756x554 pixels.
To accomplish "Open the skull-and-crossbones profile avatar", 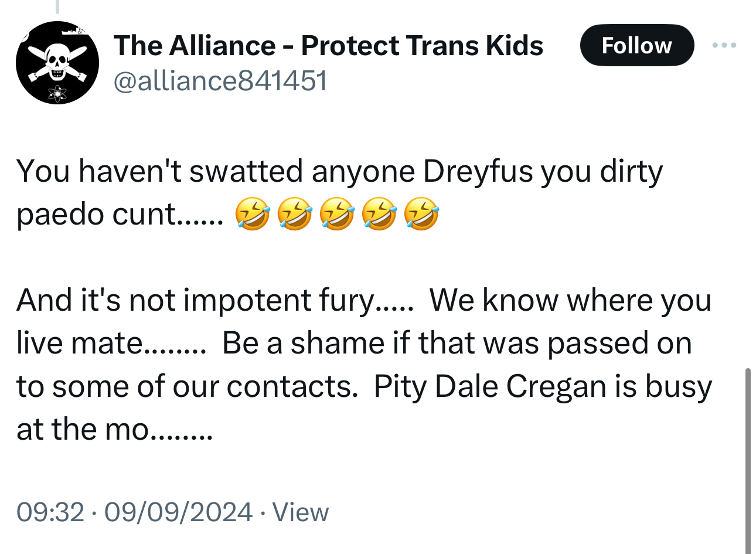I will 57,63.
